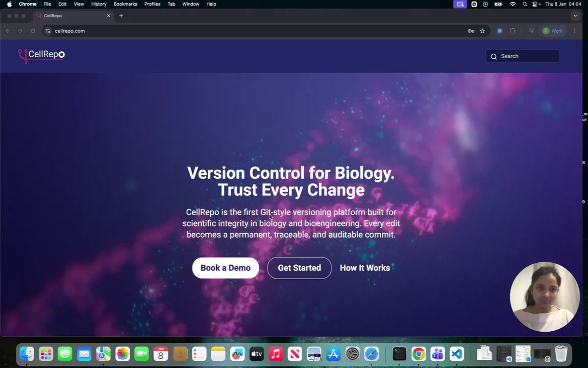Click the play-circle icon in the menu bar
Image resolution: width=588 pixels, height=368 pixels.
pos(485,4)
